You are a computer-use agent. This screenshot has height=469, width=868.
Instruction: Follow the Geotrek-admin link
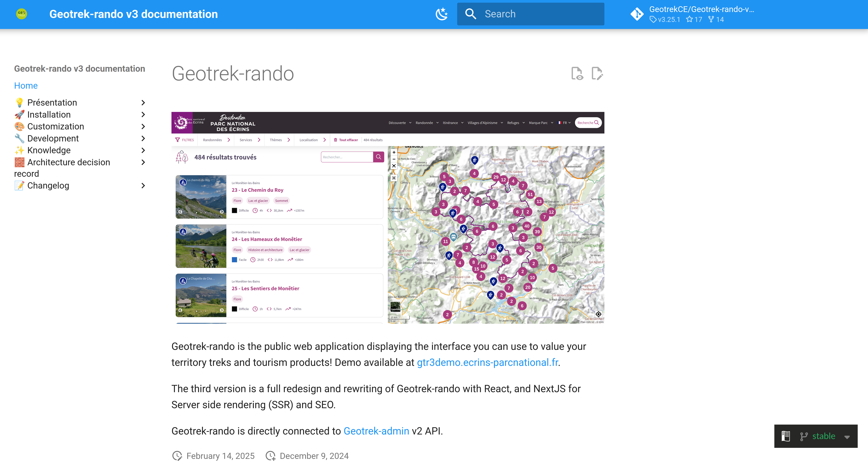point(376,431)
